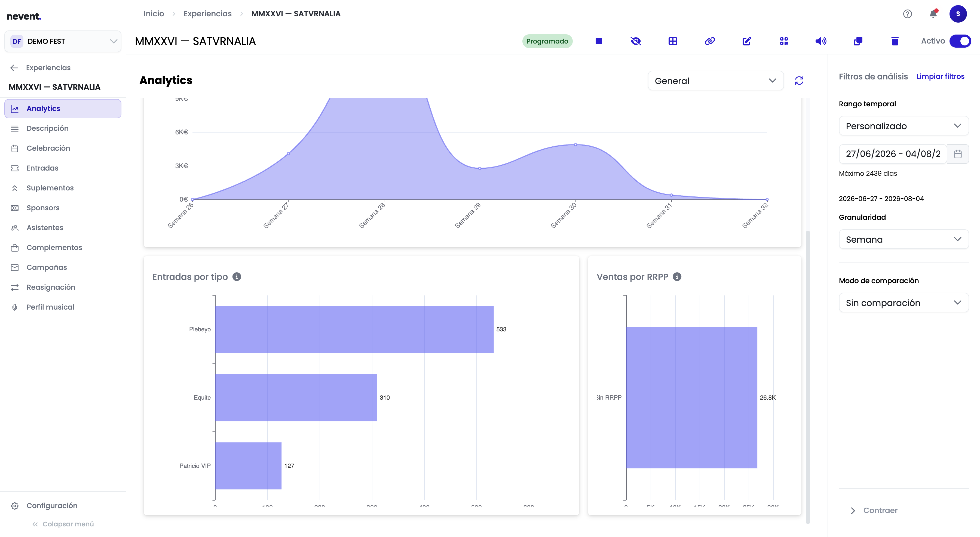
Task: Open the Personalizado time range dropdown
Action: coord(904,126)
